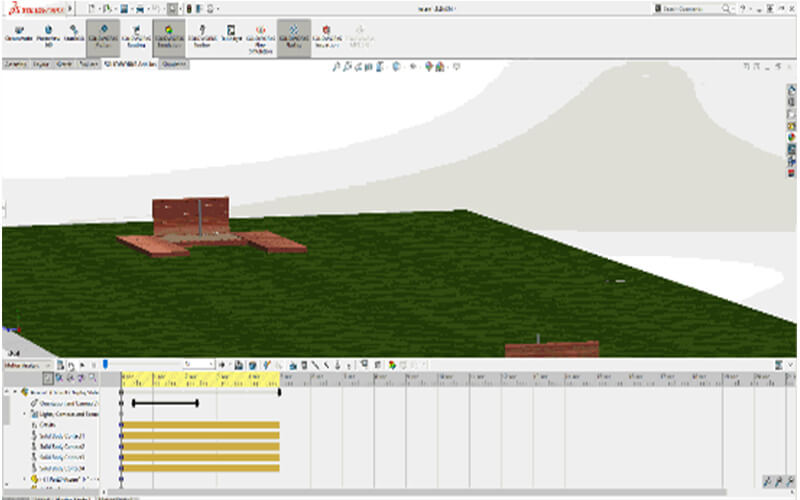Click the Print icon in the quick toolbar
The height and width of the screenshot is (500, 800).
click(x=142, y=8)
